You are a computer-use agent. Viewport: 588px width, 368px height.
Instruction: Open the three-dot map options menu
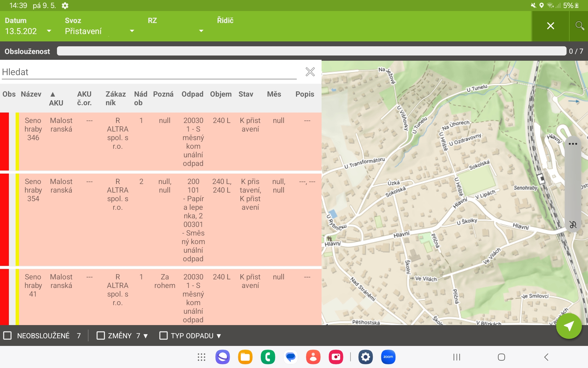tap(573, 144)
